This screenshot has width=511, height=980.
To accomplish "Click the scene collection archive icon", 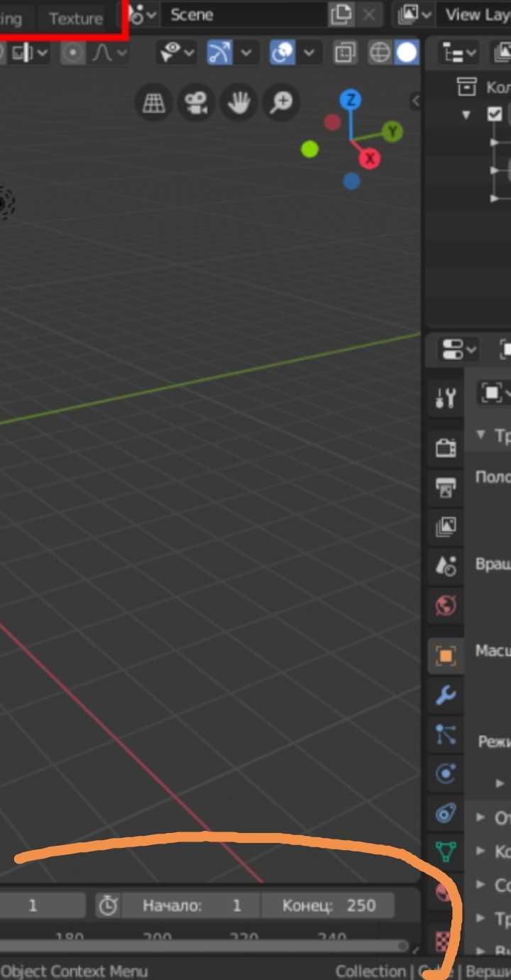I will click(x=466, y=87).
